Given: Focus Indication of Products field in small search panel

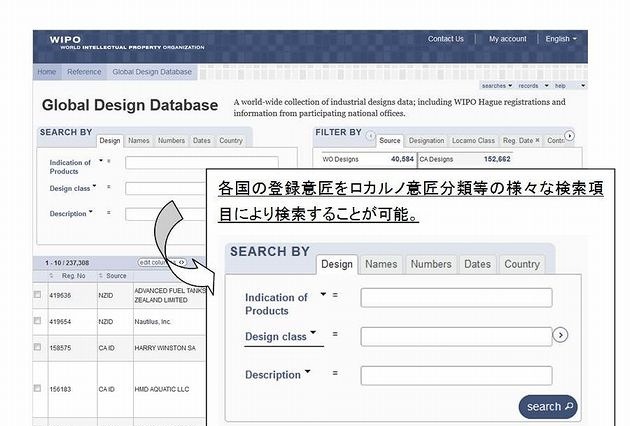Looking at the screenshot, I should [x=202, y=163].
